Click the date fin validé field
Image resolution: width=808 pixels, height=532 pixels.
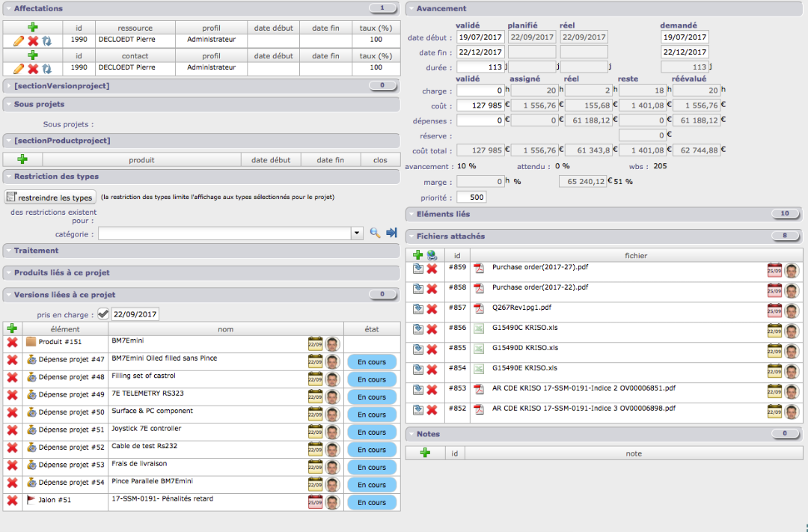point(480,52)
